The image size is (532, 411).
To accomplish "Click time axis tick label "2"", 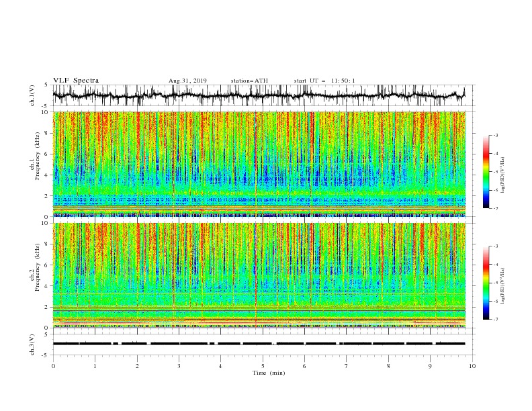I will [x=137, y=366].
